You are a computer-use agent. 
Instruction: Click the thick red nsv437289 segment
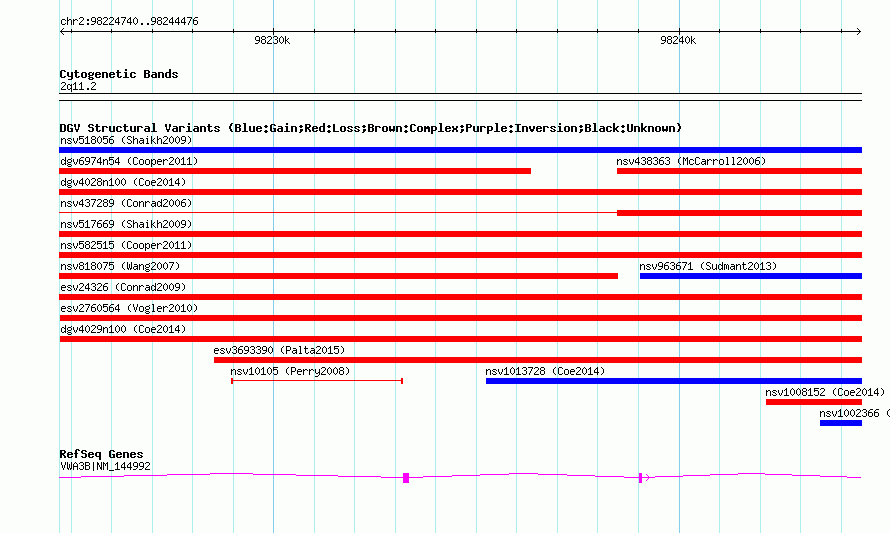(x=739, y=213)
